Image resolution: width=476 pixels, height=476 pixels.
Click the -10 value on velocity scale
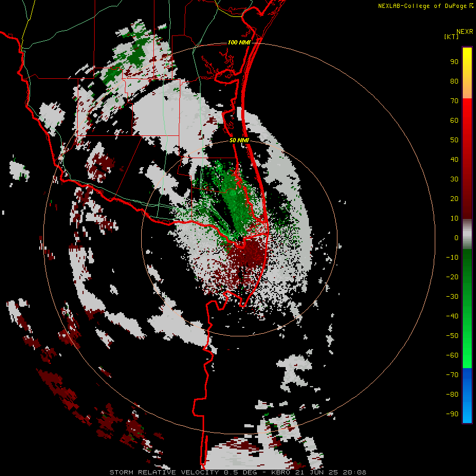point(452,258)
